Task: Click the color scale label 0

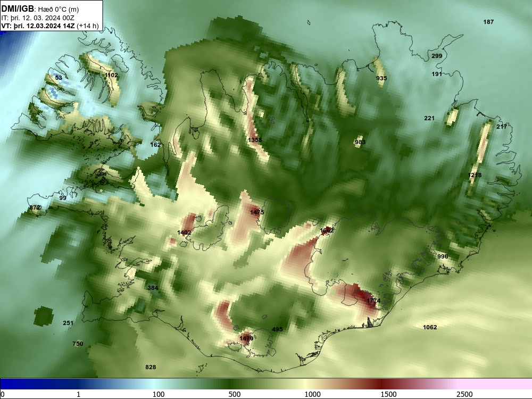Action: pyautogui.click(x=3, y=394)
